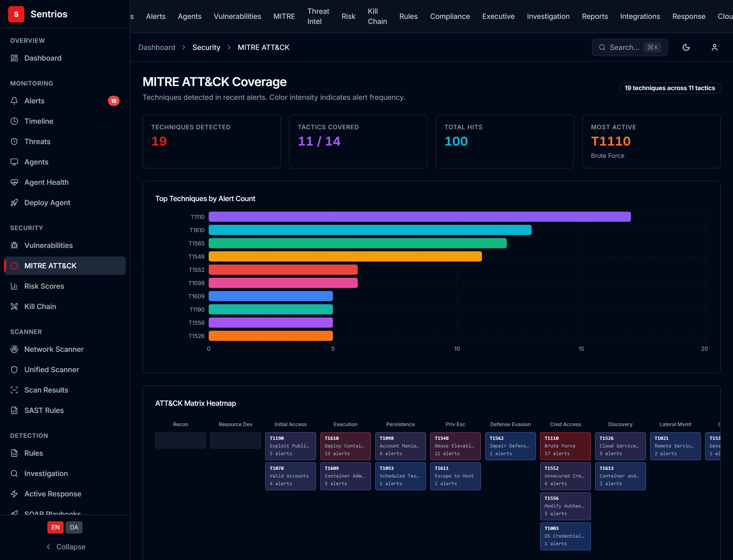The height and width of the screenshot is (560, 733).
Task: Select the T1562 Impair Defenses heatmap cell
Action: 510,446
